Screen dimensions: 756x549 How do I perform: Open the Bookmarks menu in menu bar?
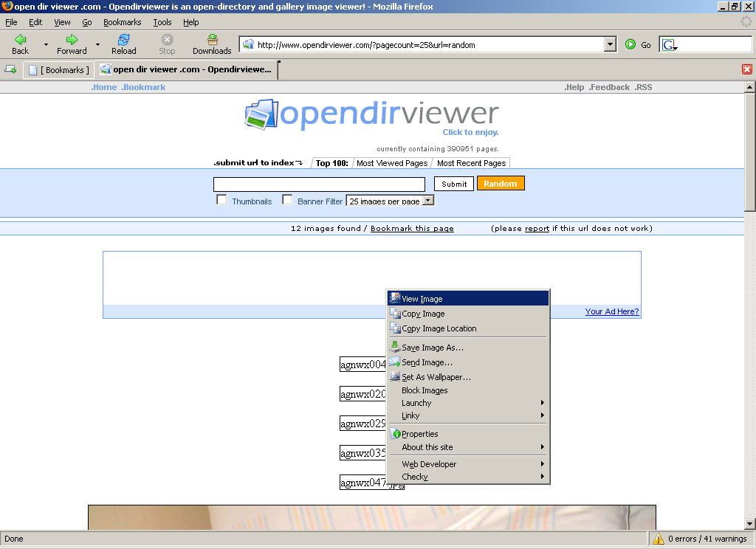[122, 23]
